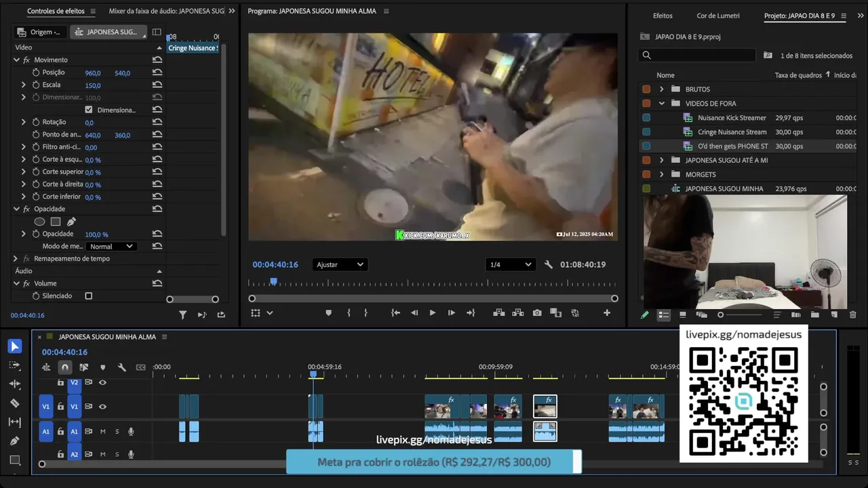The height and width of the screenshot is (488, 868).
Task: Solo audio track A1
Action: (117, 432)
